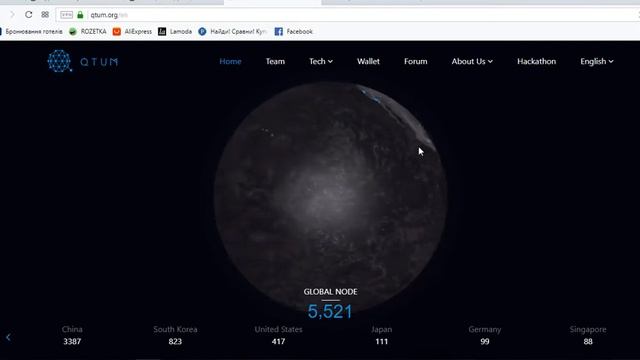This screenshot has width=640, height=360.
Task: Expand the Tech dropdown menu
Action: point(321,61)
